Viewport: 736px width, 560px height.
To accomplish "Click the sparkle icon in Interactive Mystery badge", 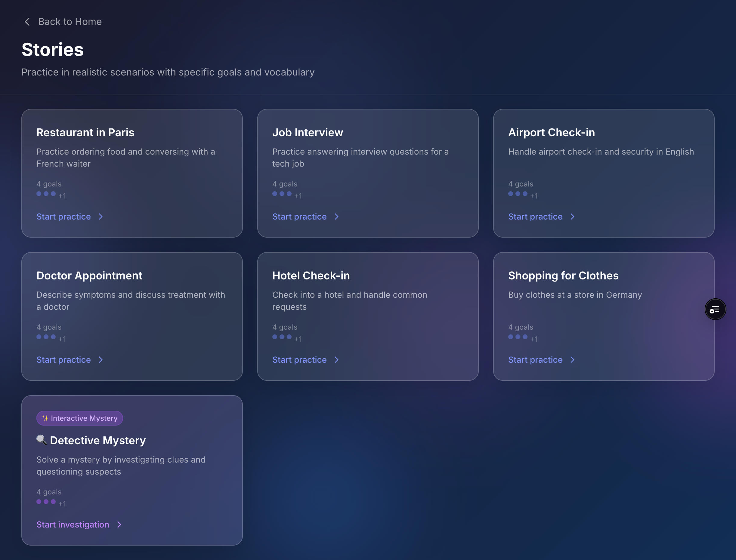I will point(45,418).
